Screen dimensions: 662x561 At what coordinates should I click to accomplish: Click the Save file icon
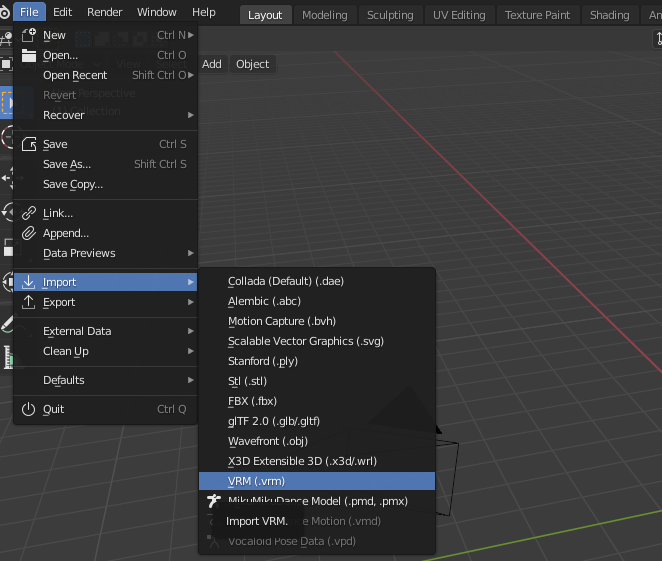[29, 144]
